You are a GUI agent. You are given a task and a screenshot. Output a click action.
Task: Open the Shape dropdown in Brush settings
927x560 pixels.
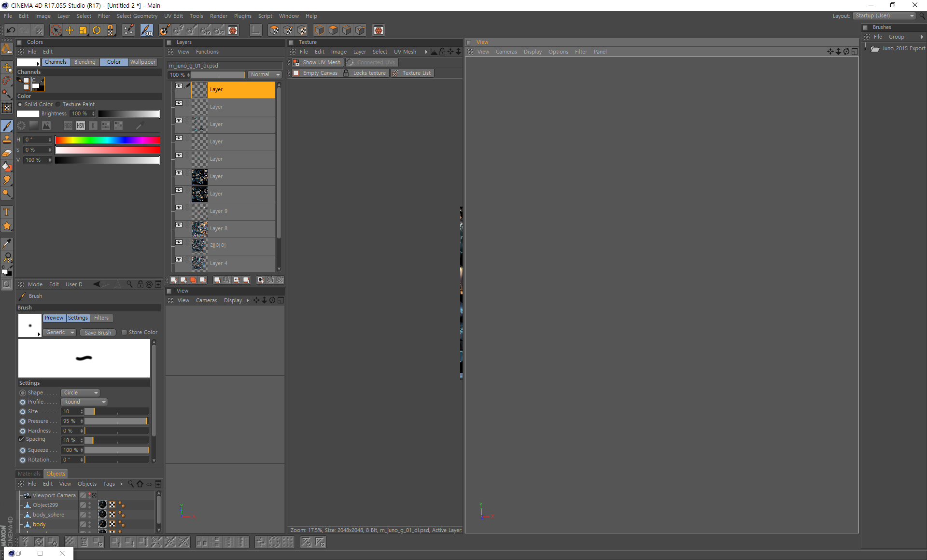[x=80, y=392]
